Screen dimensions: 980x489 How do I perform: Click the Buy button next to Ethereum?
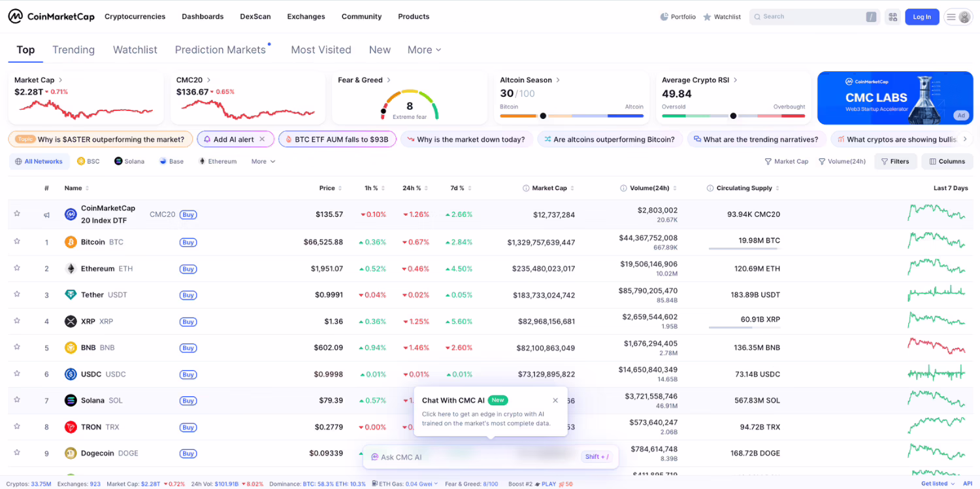pyautogui.click(x=188, y=268)
